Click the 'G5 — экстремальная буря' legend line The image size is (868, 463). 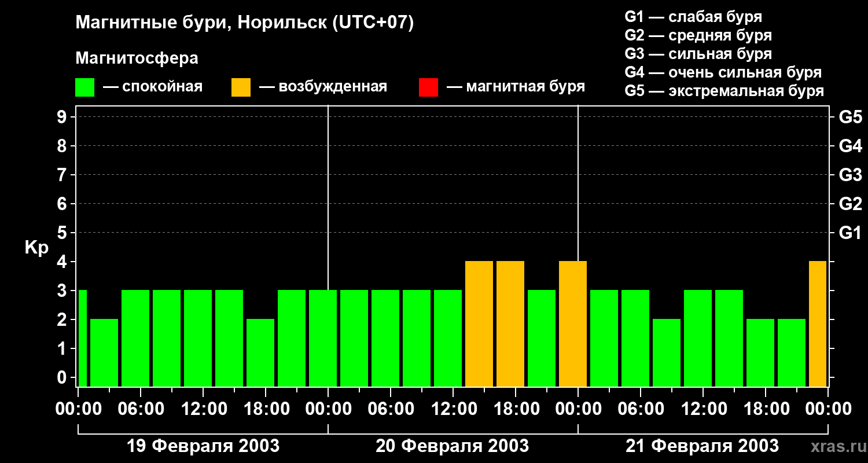[724, 91]
